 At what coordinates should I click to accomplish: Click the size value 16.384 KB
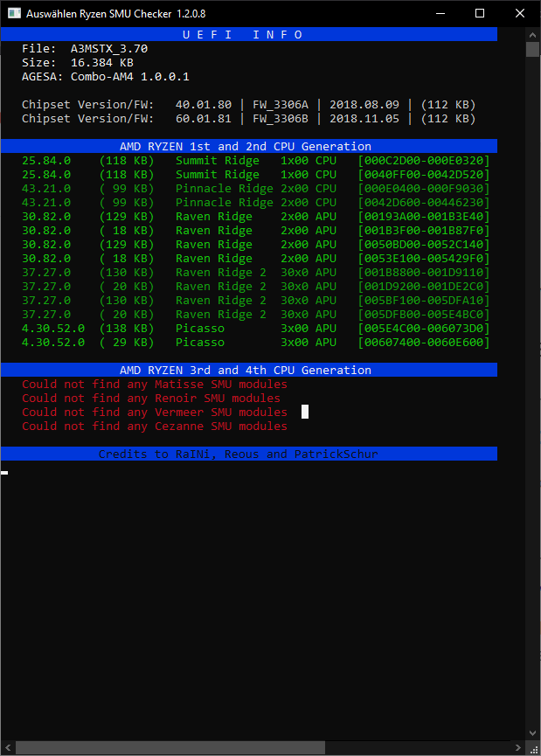pos(101,63)
